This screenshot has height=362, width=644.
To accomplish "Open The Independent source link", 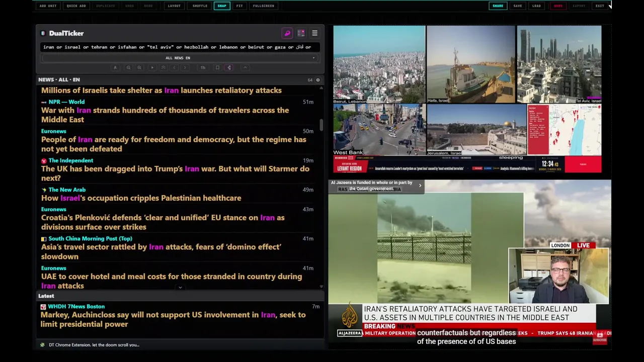I will (x=70, y=160).
